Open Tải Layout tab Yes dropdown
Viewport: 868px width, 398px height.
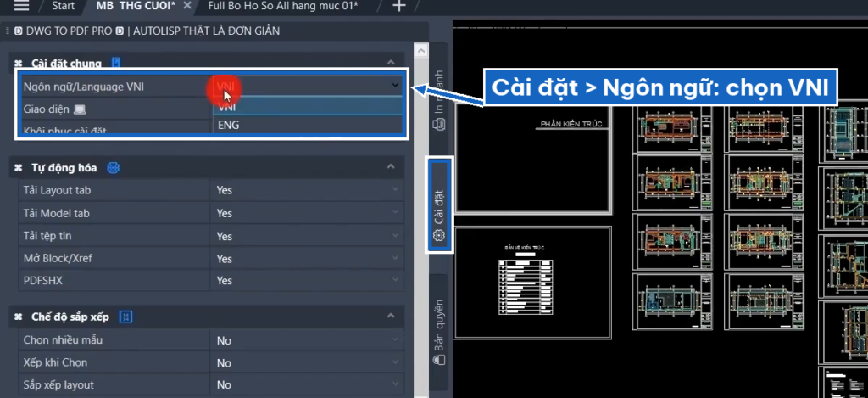pyautogui.click(x=307, y=190)
